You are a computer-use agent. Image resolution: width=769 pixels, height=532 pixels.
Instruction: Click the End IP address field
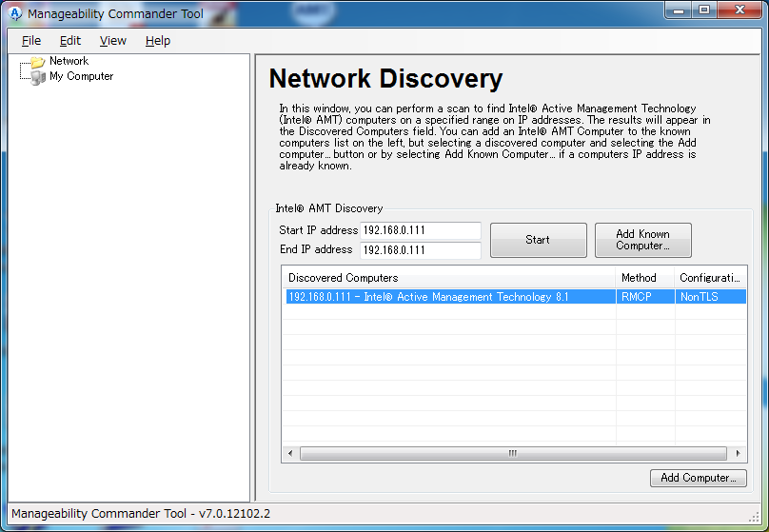tap(421, 250)
